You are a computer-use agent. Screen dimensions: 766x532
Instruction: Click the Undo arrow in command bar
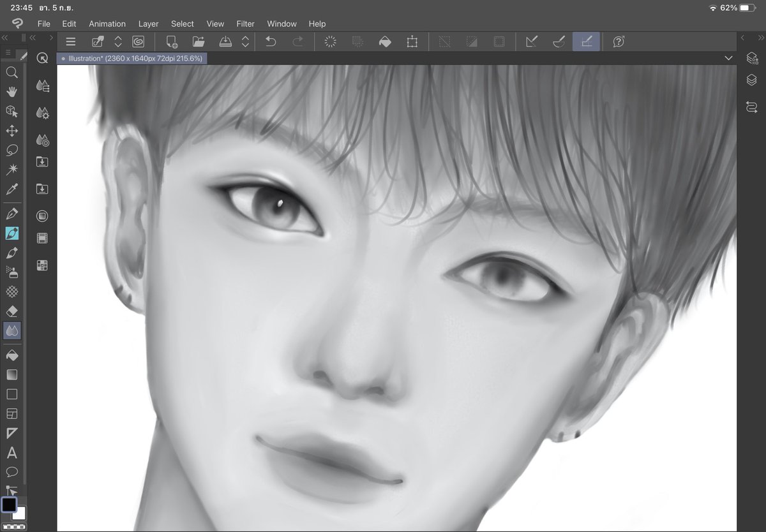point(271,41)
